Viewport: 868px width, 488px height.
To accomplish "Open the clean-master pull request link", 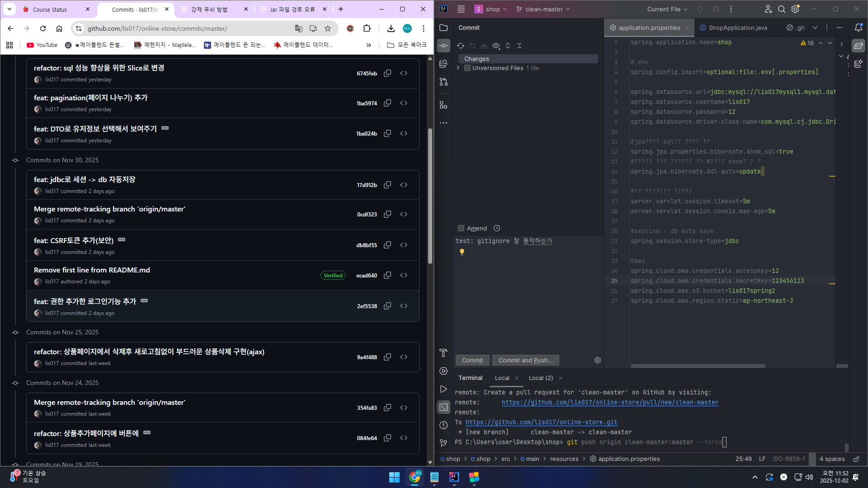I will 609,402.
